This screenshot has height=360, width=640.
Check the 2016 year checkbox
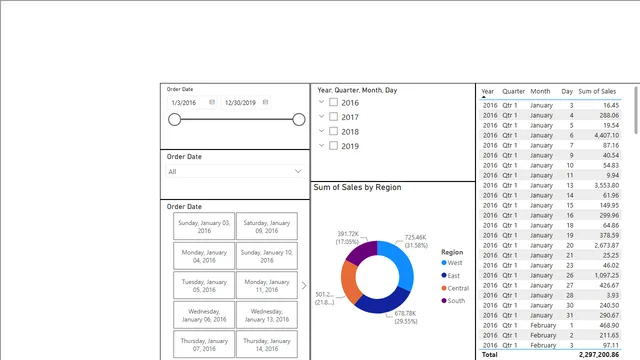pos(333,102)
